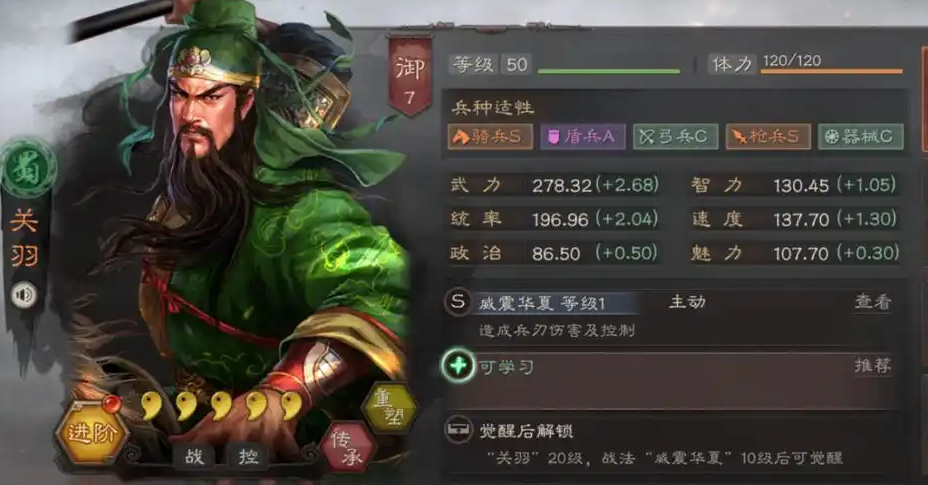Expand the 可学习 learnable skill slot

[x=668, y=378]
